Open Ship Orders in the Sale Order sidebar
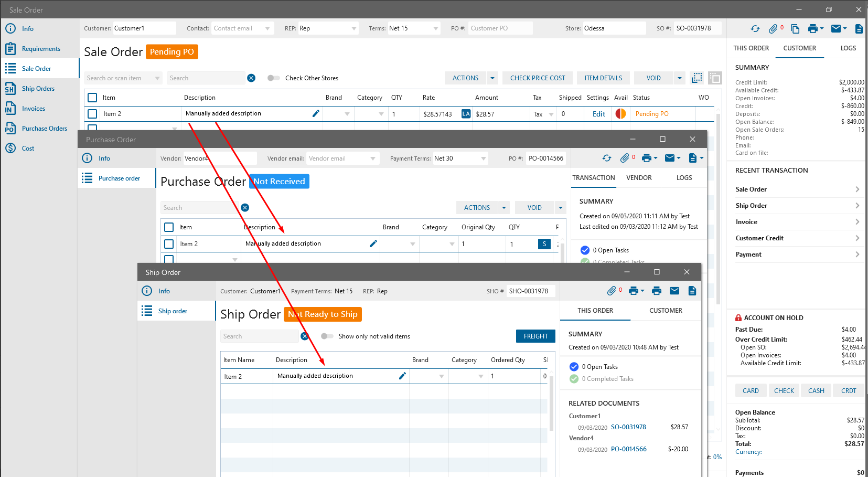The height and width of the screenshot is (477, 868). tap(40, 89)
